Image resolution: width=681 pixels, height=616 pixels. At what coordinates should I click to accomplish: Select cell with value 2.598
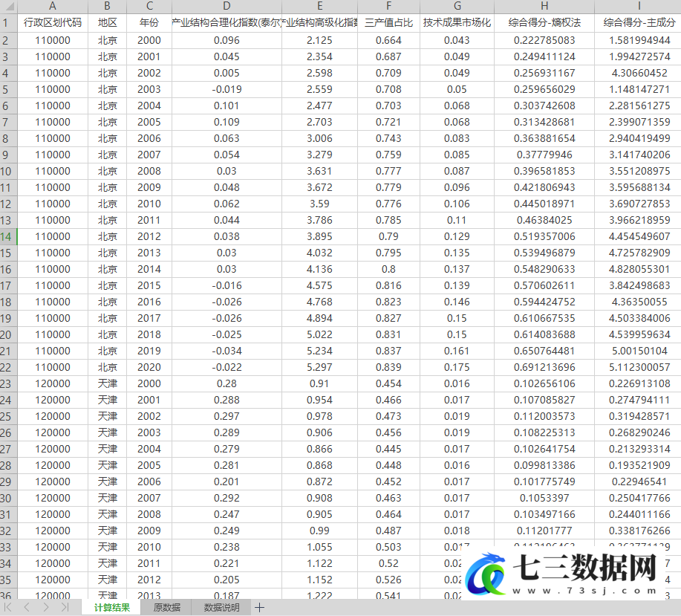pyautogui.click(x=319, y=73)
